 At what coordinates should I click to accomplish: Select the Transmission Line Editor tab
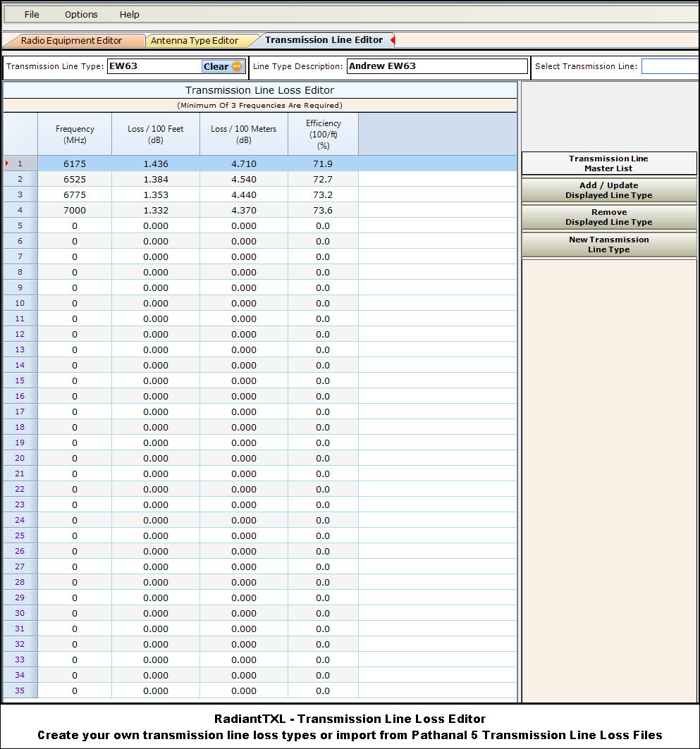pos(324,40)
